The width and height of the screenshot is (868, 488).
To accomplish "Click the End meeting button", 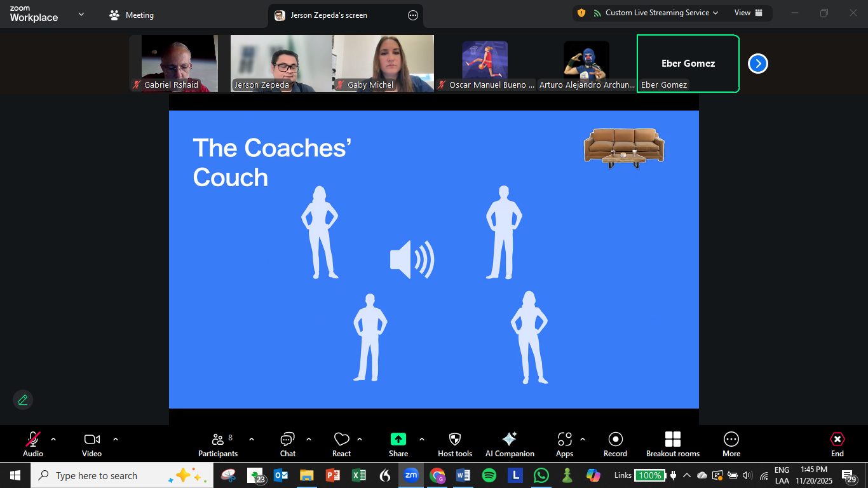I will point(837,444).
